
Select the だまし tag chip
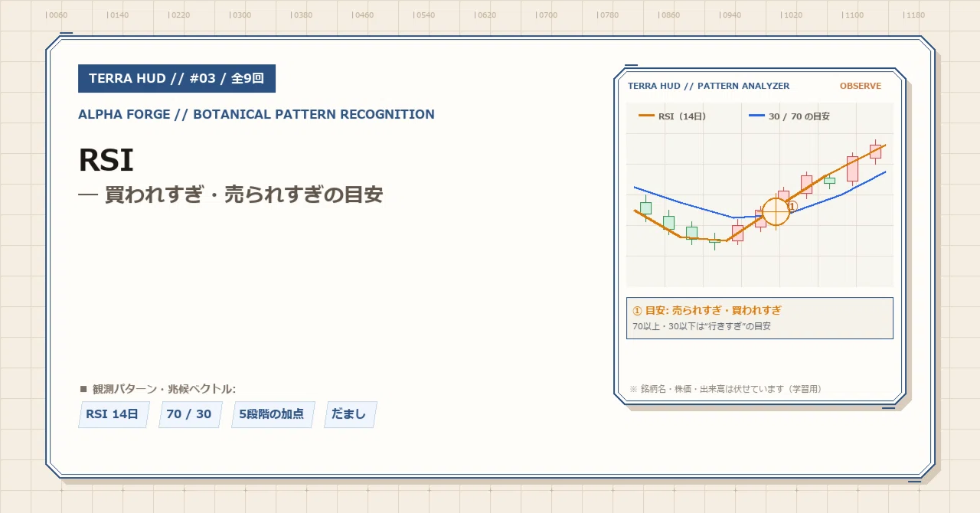click(349, 414)
